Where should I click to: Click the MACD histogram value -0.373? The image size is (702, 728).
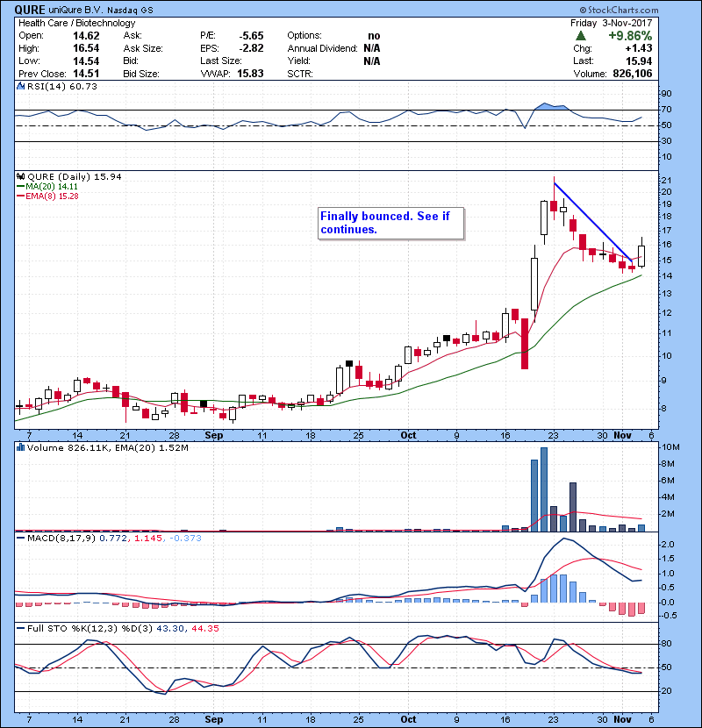tap(185, 539)
